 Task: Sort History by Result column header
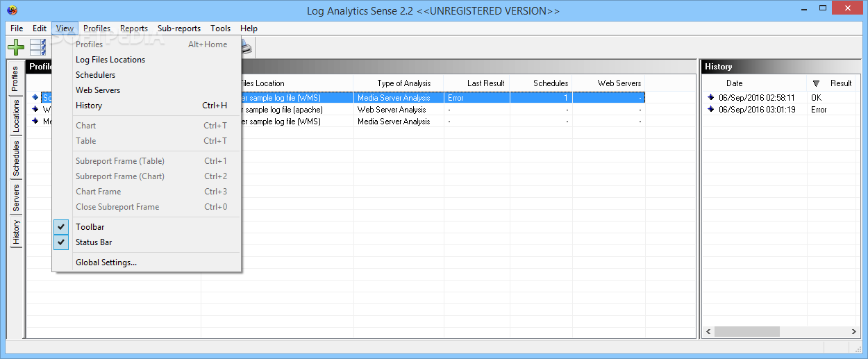tap(832, 83)
